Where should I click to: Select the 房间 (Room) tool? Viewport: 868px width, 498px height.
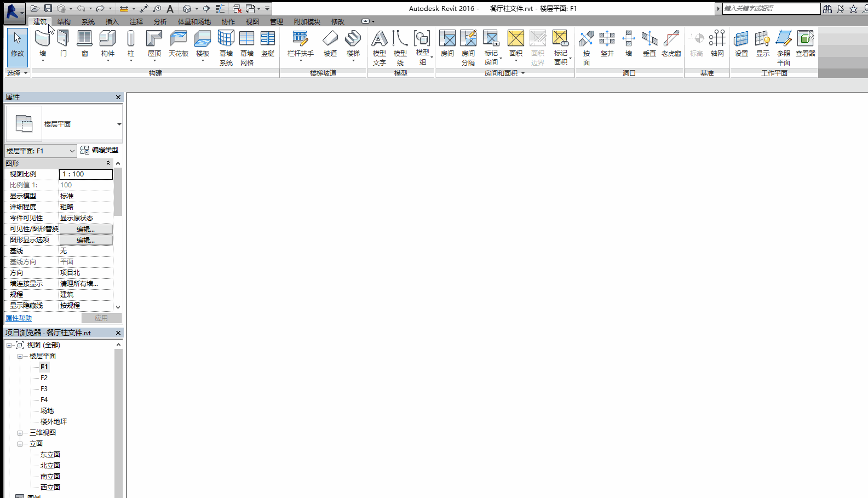[447, 43]
